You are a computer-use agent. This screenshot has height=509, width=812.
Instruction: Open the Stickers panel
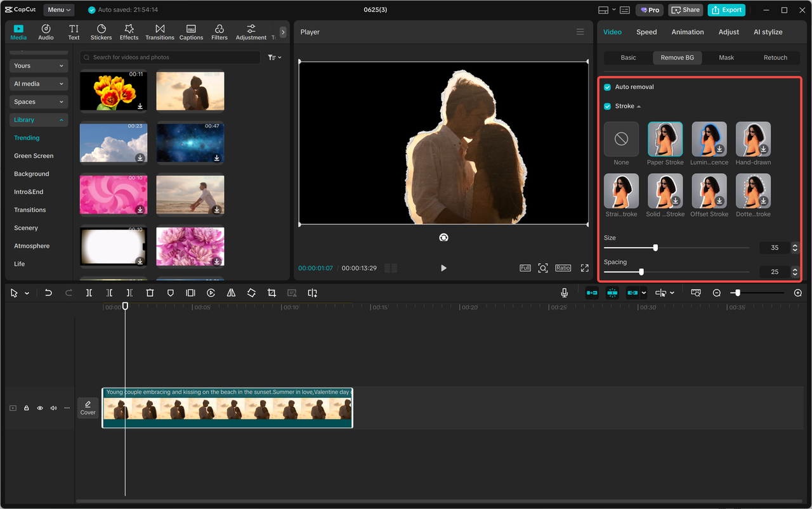[x=101, y=32]
